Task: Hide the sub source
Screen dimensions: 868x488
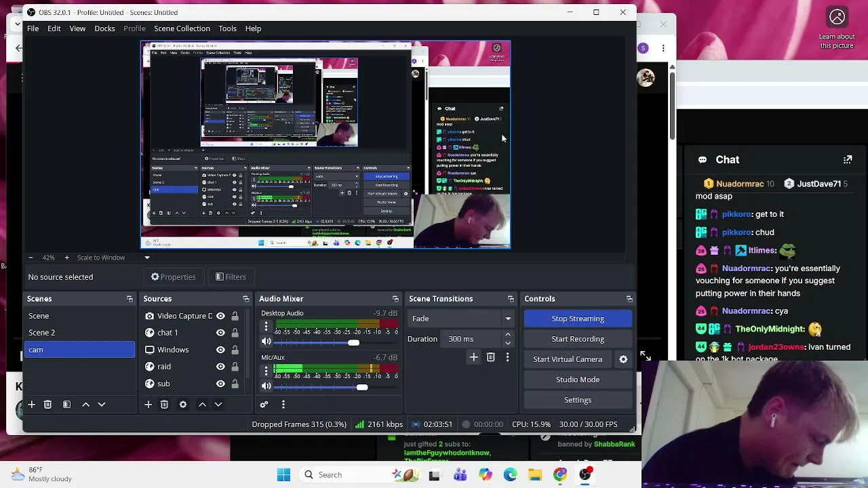Action: coord(220,384)
